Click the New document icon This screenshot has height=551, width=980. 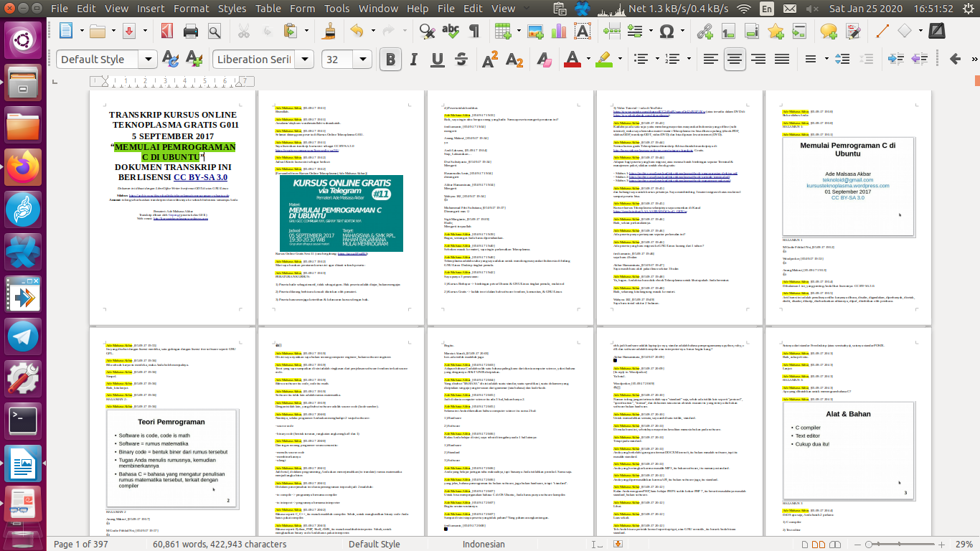pos(67,32)
